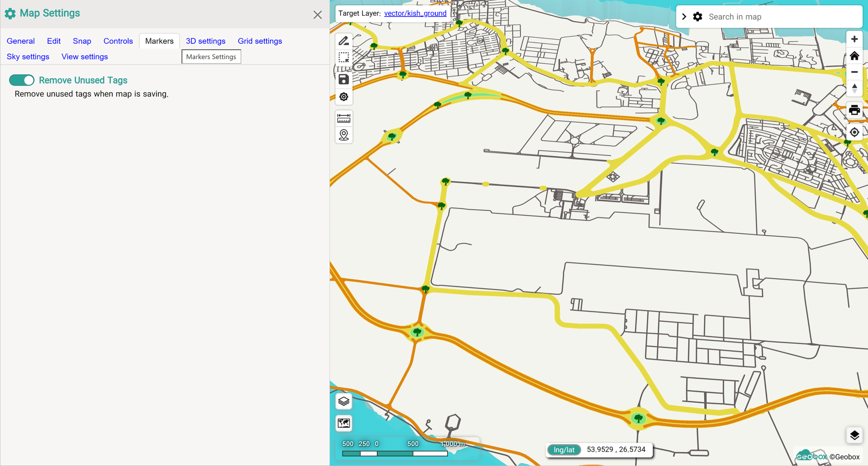Toggle Remove Unused Tags switch

coord(22,80)
